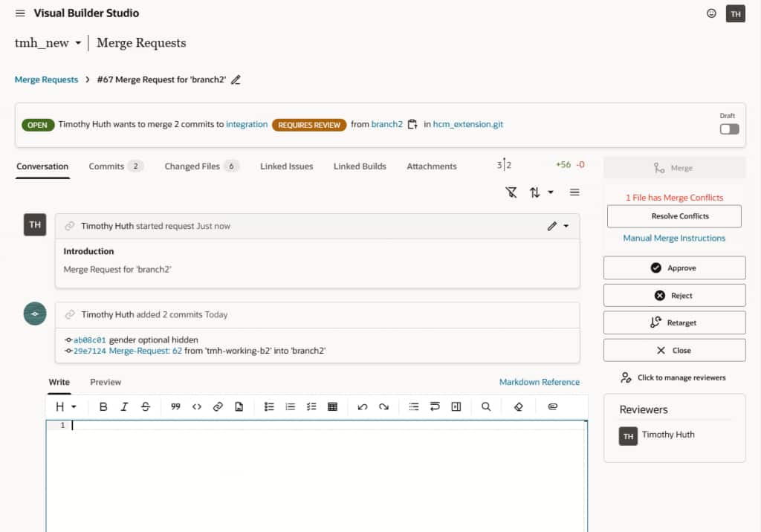Toggle word wrap in the editor
The height and width of the screenshot is (532, 761).
coord(435,406)
